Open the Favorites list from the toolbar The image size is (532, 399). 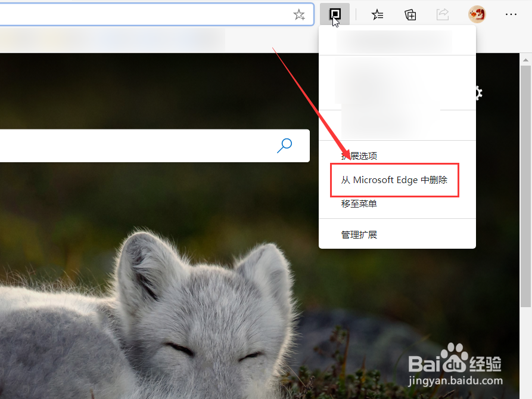click(x=377, y=14)
